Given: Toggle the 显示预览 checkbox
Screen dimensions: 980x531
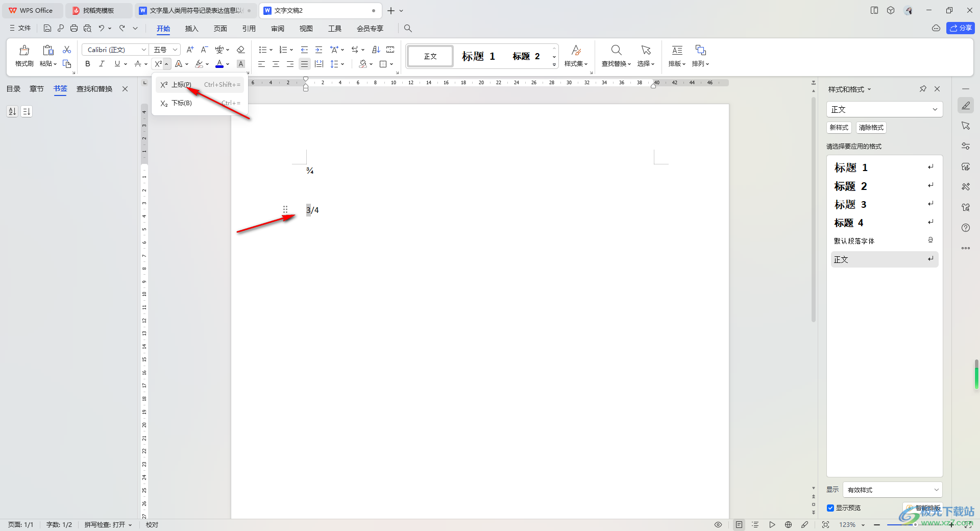Looking at the screenshot, I should coord(830,508).
